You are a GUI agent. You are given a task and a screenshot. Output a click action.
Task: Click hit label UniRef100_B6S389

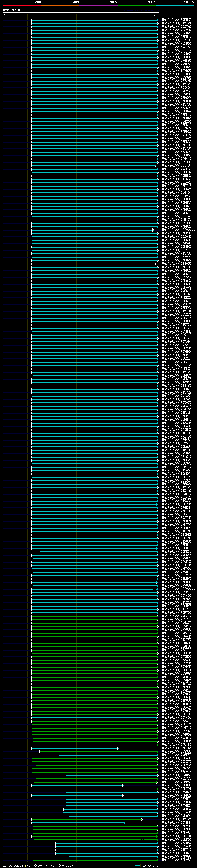pos(176,223)
